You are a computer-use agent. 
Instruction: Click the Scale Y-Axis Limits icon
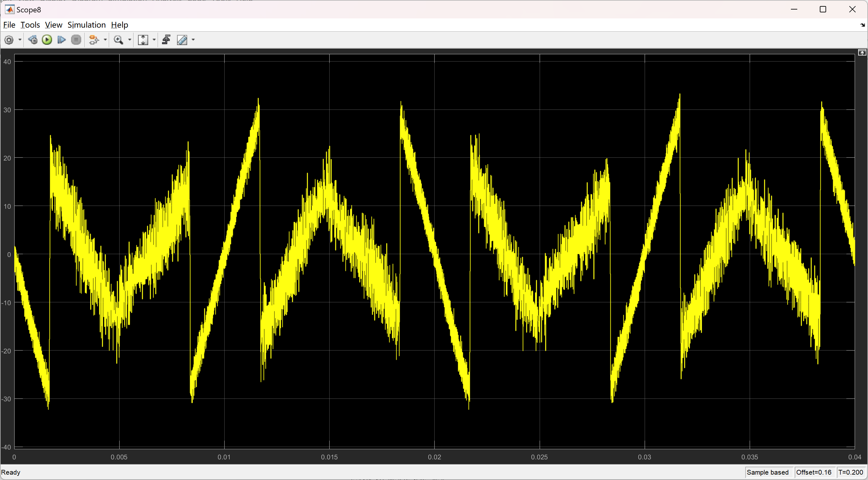pyautogui.click(x=143, y=40)
